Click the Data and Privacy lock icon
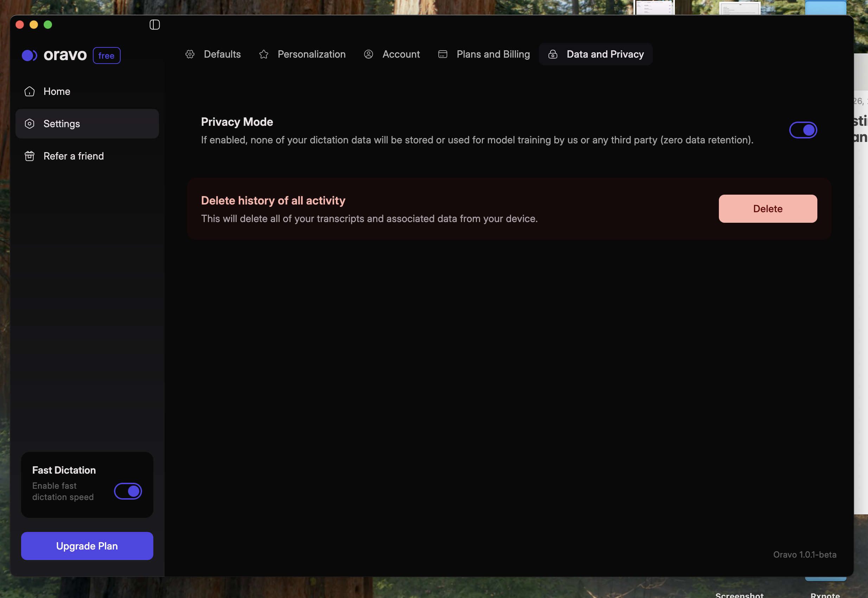This screenshot has width=868, height=598. [553, 54]
